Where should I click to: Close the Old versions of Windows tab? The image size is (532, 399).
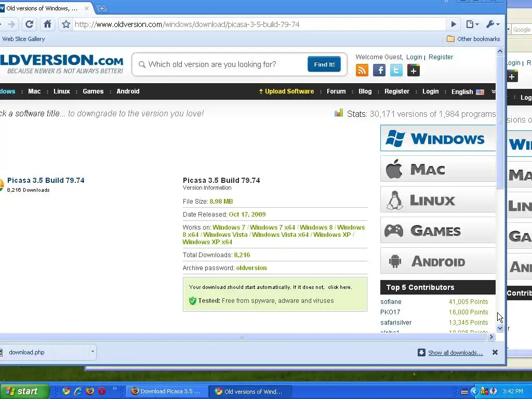coord(87,8)
